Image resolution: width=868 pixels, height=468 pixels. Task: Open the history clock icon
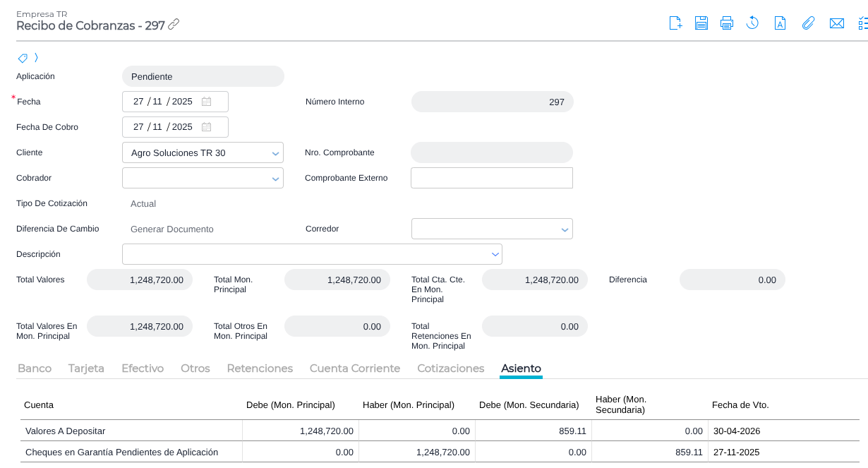click(x=752, y=23)
